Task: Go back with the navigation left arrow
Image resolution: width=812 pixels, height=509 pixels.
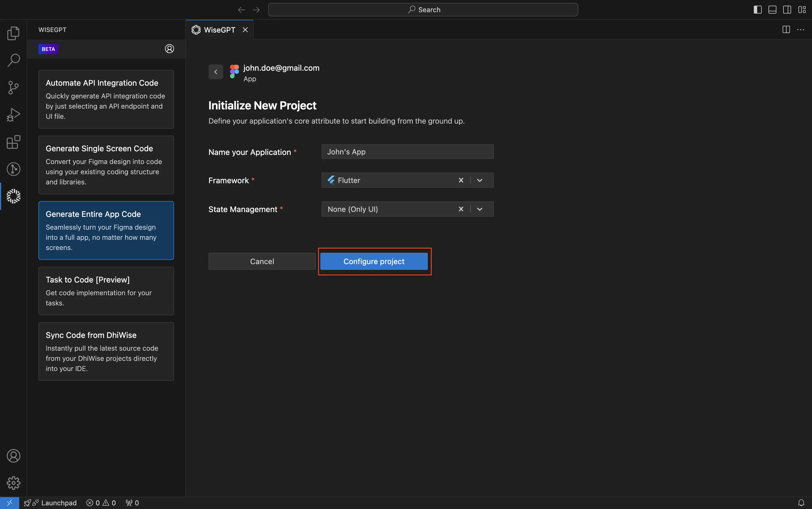Action: point(241,10)
